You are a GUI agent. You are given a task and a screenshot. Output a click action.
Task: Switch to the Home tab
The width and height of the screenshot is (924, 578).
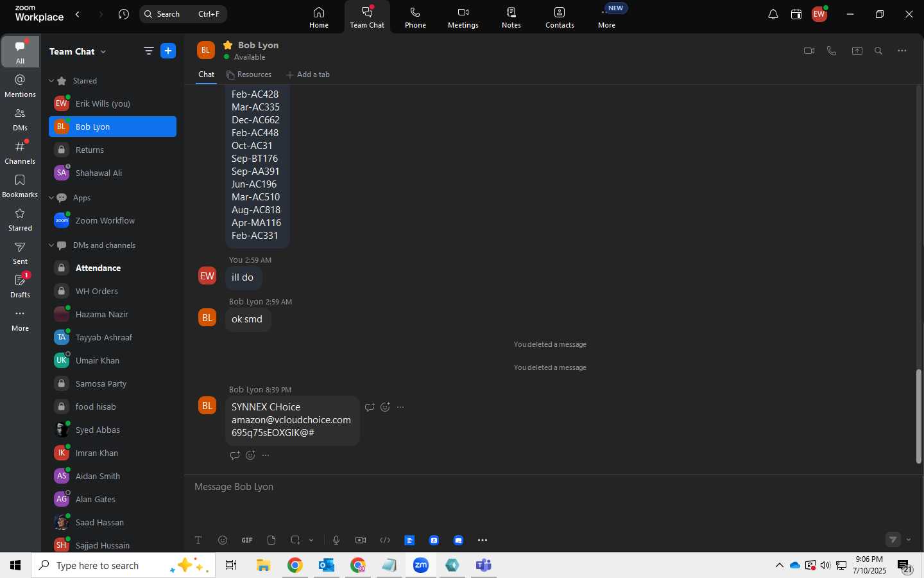319,17
